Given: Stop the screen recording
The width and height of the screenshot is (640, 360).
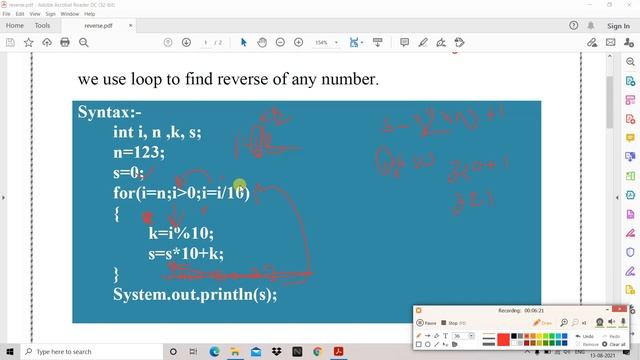Looking at the screenshot, I should coord(453,322).
